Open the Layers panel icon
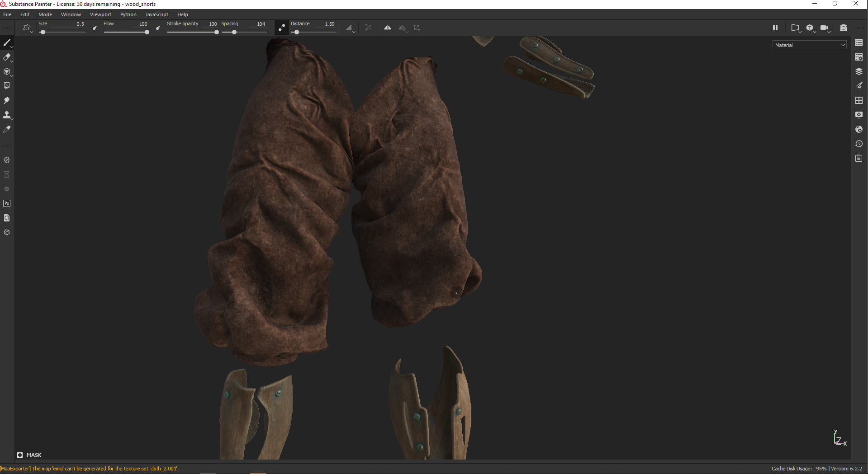Screen dimensions: 868x474 (859, 71)
